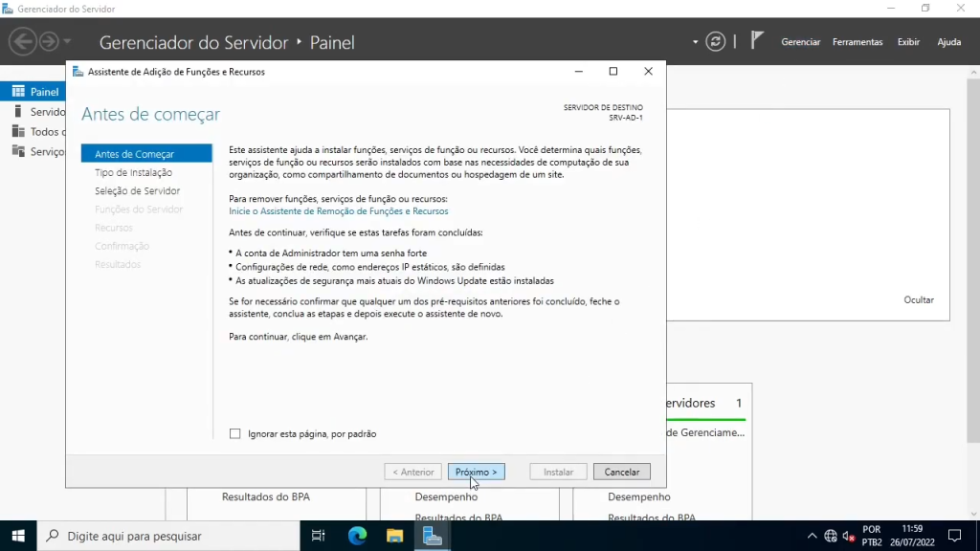This screenshot has width=980, height=551.
Task: Click the Serviços de Arquivo sidebar icon
Action: coord(18,152)
